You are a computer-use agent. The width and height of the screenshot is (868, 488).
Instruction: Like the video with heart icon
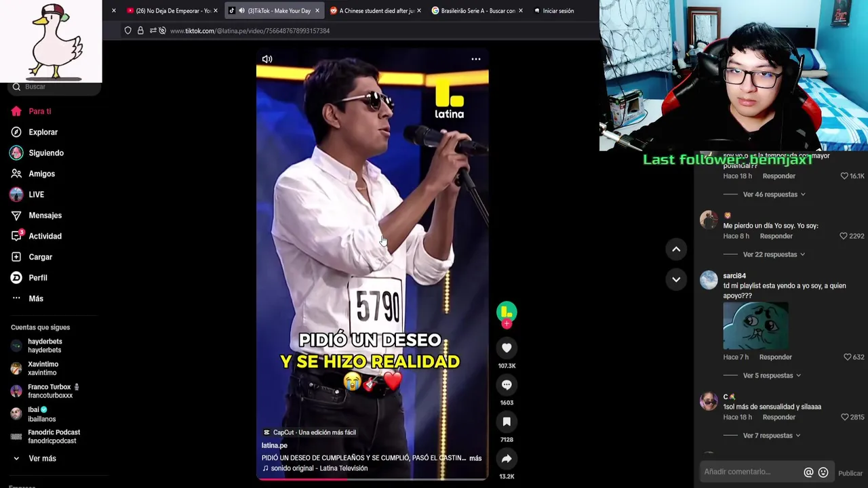(507, 348)
